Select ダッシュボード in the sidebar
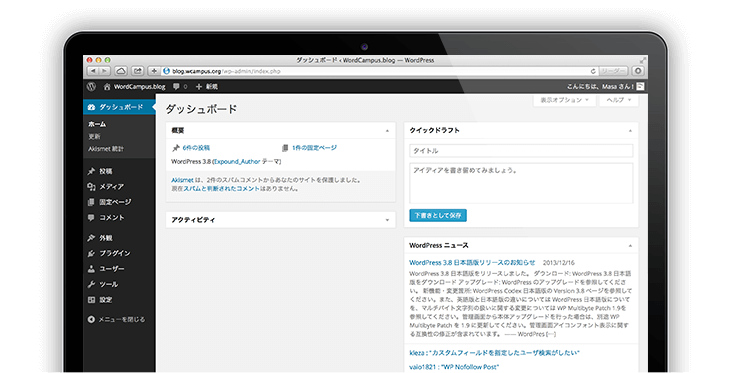This screenshot has width=738, height=373. pyautogui.click(x=119, y=107)
